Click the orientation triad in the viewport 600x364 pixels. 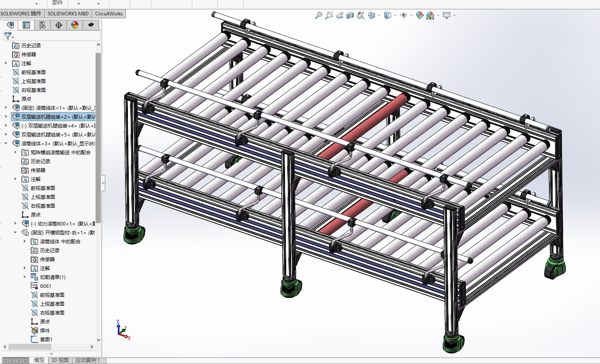tap(123, 329)
